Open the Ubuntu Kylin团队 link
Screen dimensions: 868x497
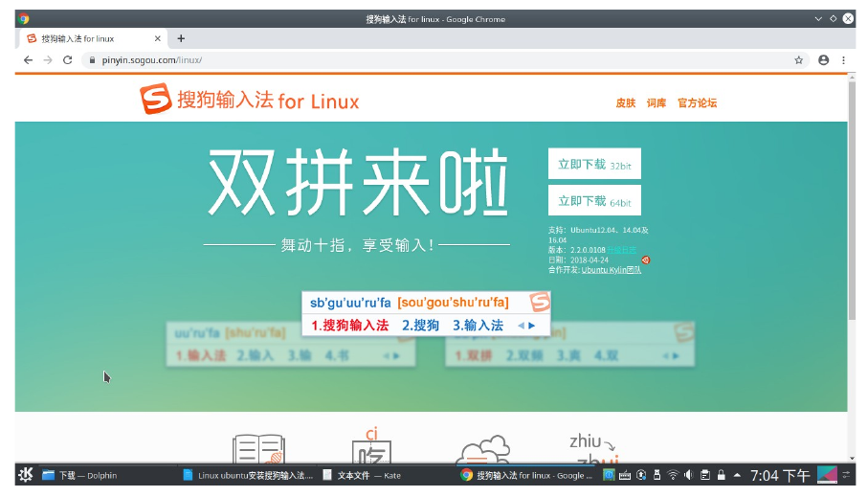(612, 270)
